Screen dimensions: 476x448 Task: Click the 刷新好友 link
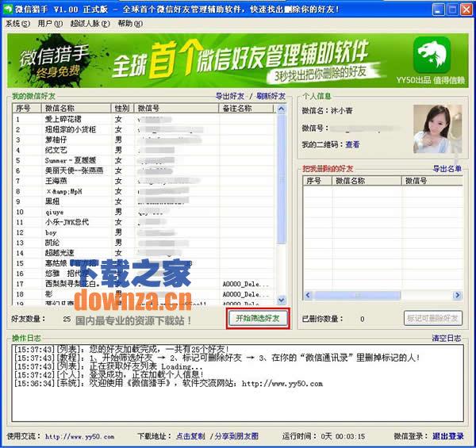271,97
